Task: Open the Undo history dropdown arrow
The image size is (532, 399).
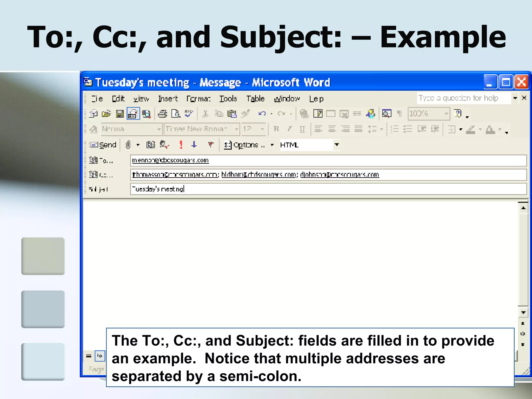Action: click(x=271, y=114)
